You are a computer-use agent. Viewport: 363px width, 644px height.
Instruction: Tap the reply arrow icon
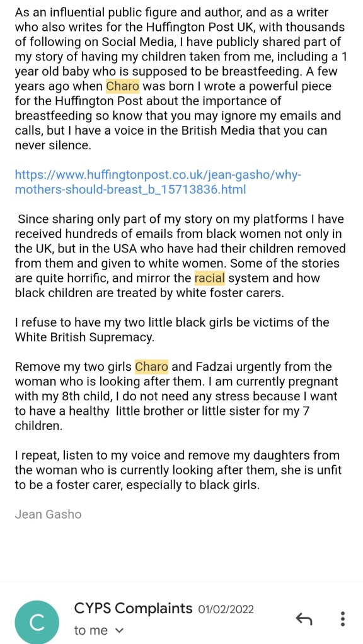coord(304,619)
